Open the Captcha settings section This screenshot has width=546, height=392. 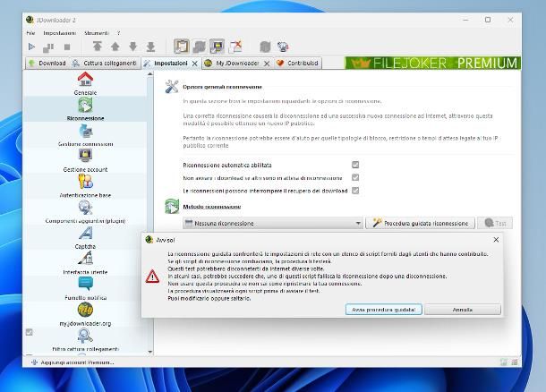point(85,237)
